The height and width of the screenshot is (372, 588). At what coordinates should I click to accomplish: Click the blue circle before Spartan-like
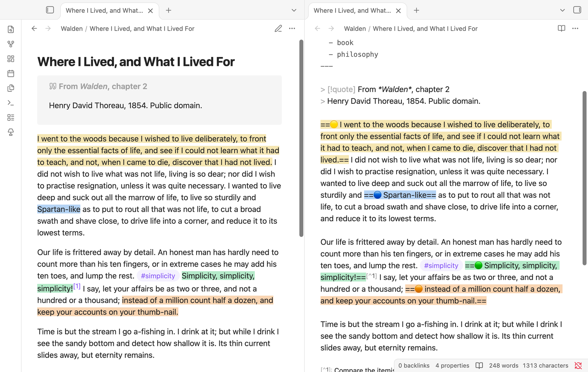(378, 195)
